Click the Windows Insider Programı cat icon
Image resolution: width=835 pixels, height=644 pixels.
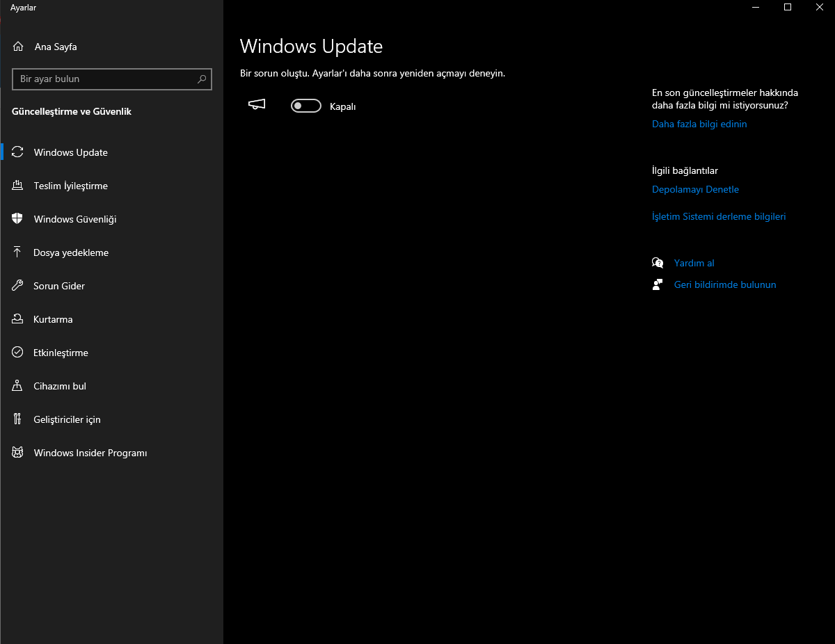tap(18, 453)
